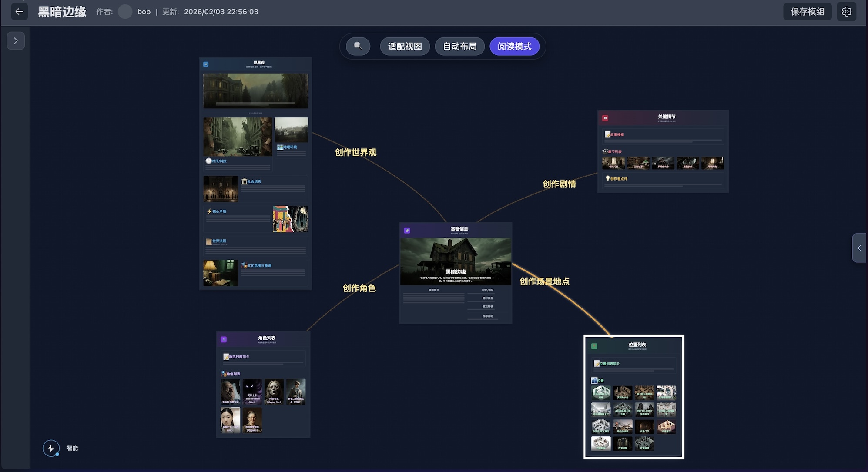This screenshot has width=868, height=472.
Task: Toggle 阅读模式 reading mode
Action: click(x=514, y=47)
